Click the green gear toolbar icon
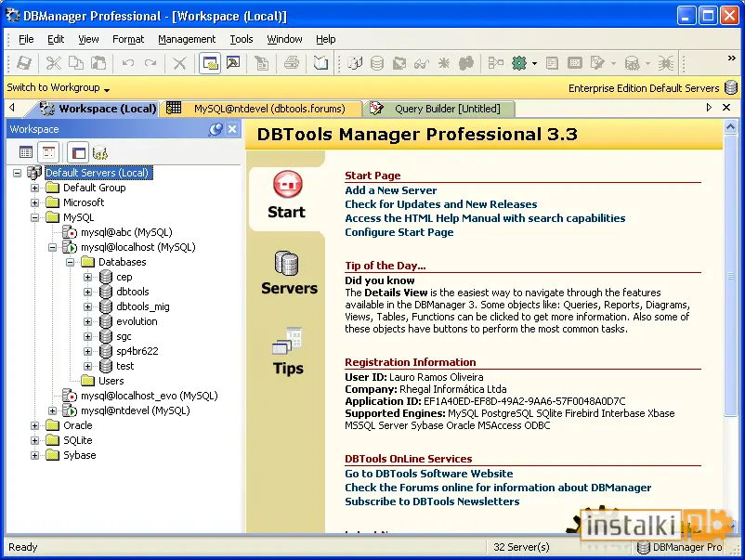745x560 pixels. tap(519, 63)
